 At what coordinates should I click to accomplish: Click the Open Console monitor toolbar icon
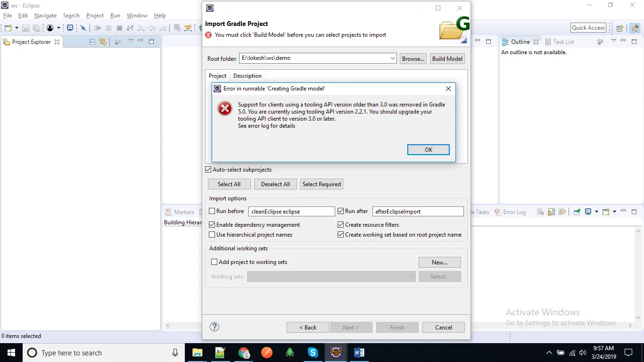click(x=70, y=28)
